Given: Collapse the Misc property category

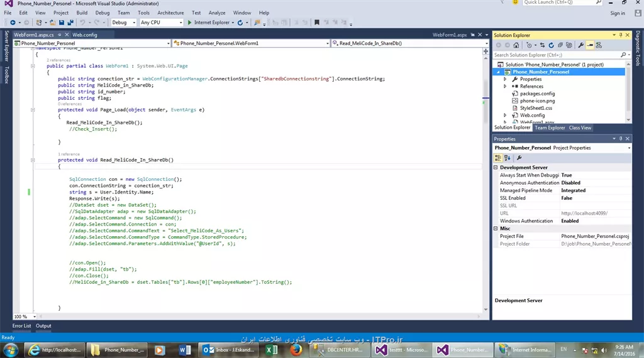Looking at the screenshot, I should (496, 229).
